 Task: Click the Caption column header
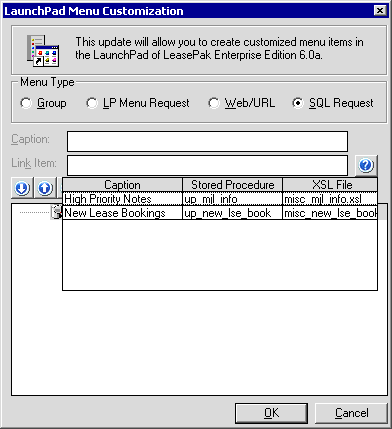tap(122, 185)
